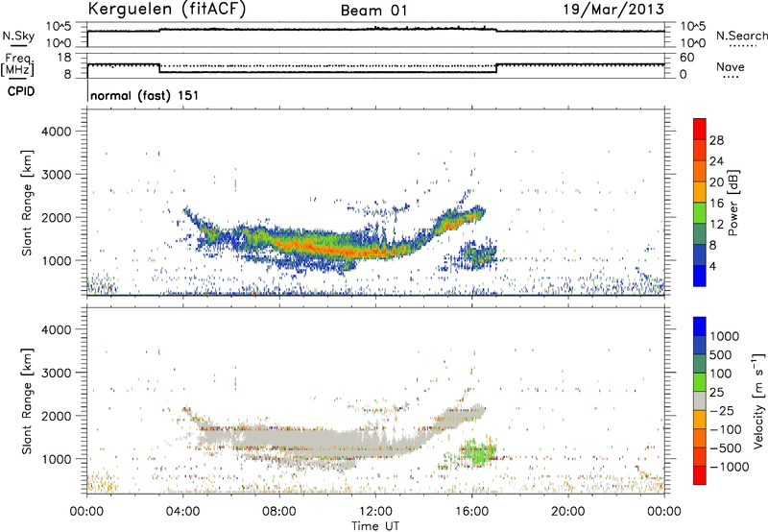Click the "12:00" time axis label
The width and height of the screenshot is (768, 532).
click(x=375, y=512)
